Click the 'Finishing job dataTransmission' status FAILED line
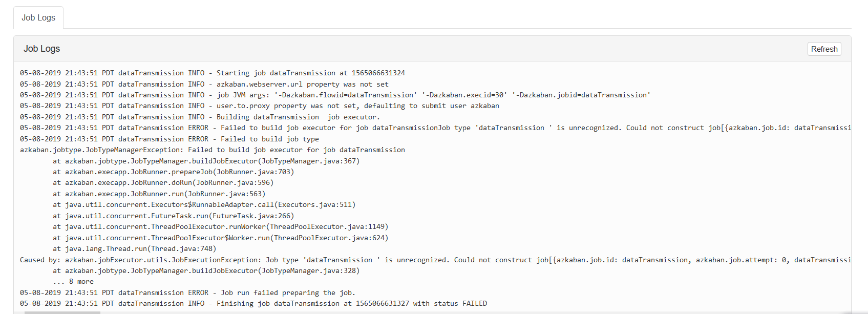868x314 pixels. point(253,304)
